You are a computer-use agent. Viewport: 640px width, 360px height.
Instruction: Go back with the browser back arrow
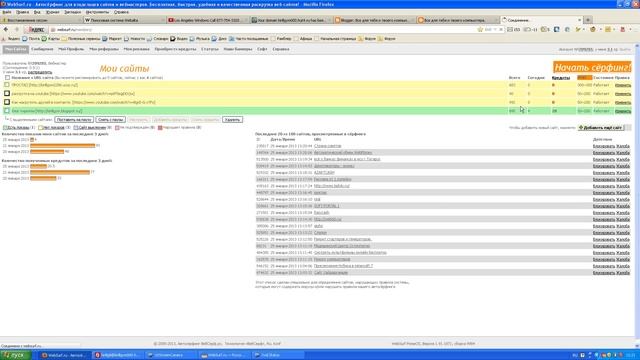(x=6, y=29)
